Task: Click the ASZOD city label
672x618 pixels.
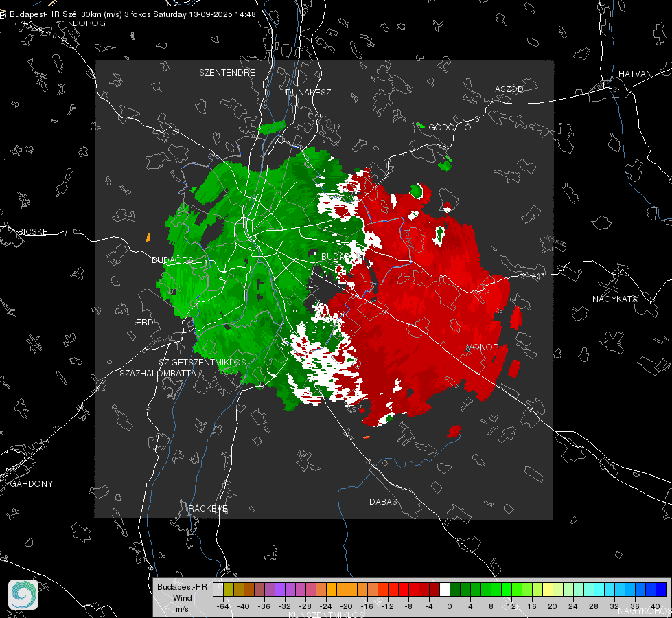Action: tap(509, 89)
